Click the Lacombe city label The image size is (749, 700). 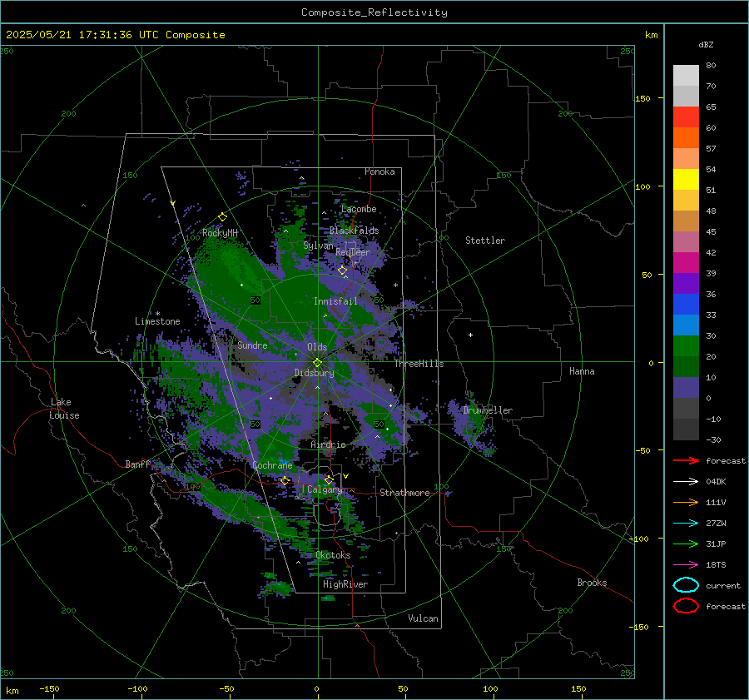pos(359,209)
